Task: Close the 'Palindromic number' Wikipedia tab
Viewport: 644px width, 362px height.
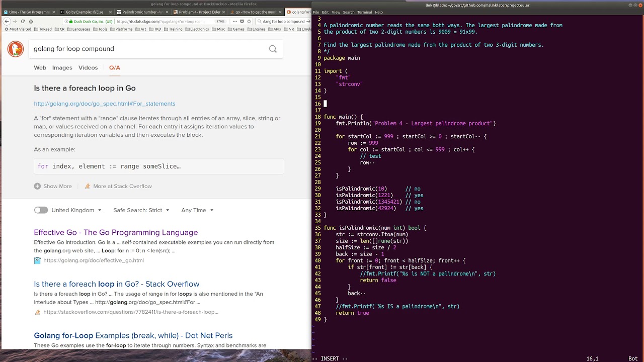Action: pos(167,12)
